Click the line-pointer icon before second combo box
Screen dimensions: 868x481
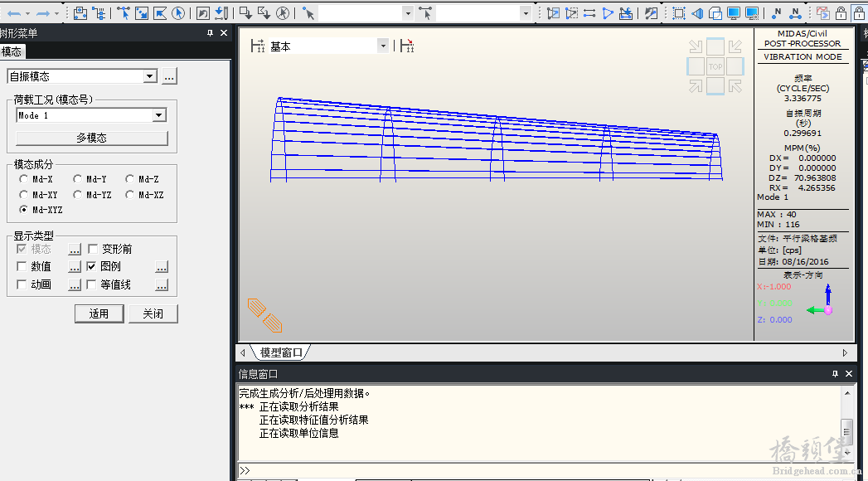click(x=425, y=13)
